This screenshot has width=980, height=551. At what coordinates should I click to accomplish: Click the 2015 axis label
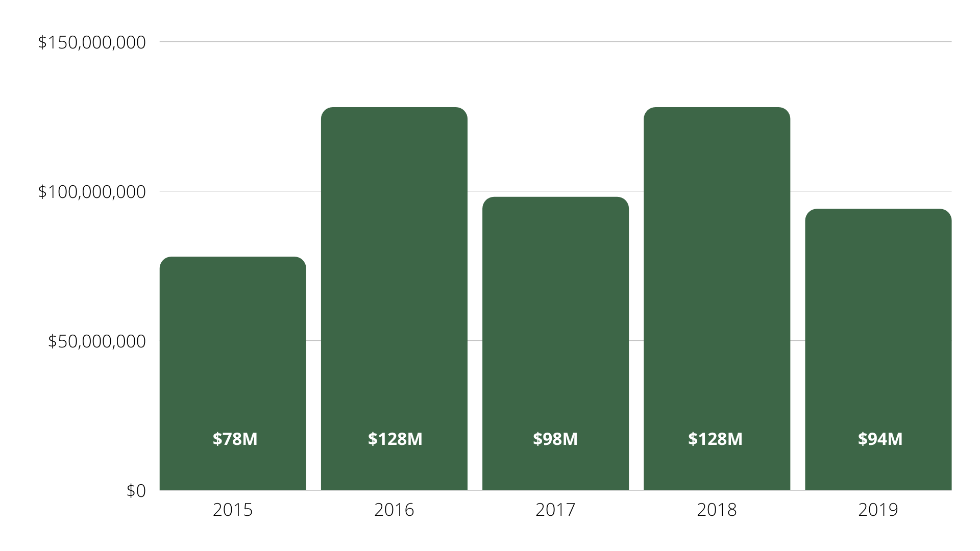point(233,510)
